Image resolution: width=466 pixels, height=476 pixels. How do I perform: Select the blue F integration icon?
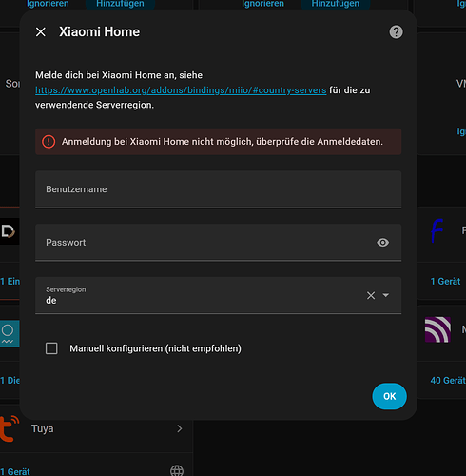click(437, 230)
